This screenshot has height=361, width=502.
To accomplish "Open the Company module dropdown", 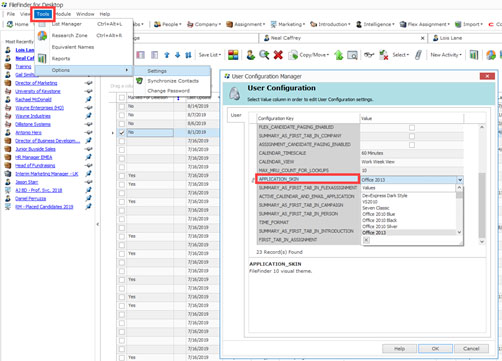I will [x=204, y=24].
